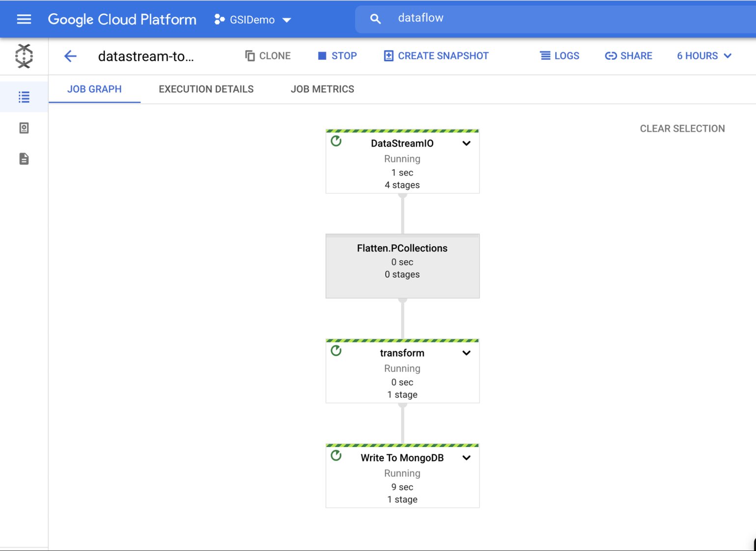Click the Google Cloud Platform logo
Screen dimensions: 756x551
(122, 19)
